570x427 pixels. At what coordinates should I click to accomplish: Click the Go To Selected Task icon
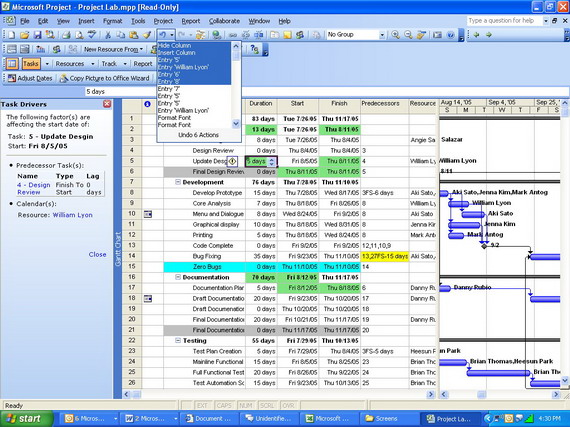[x=421, y=35]
